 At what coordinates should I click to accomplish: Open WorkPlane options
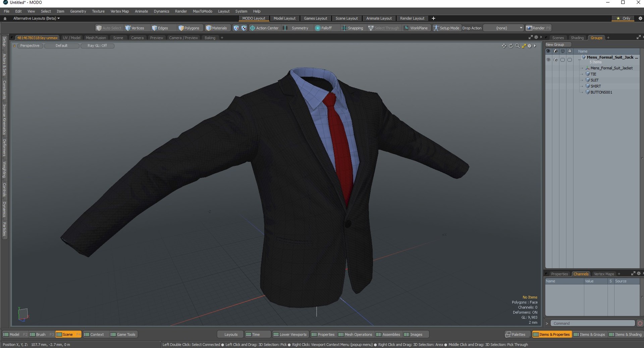tap(416, 28)
